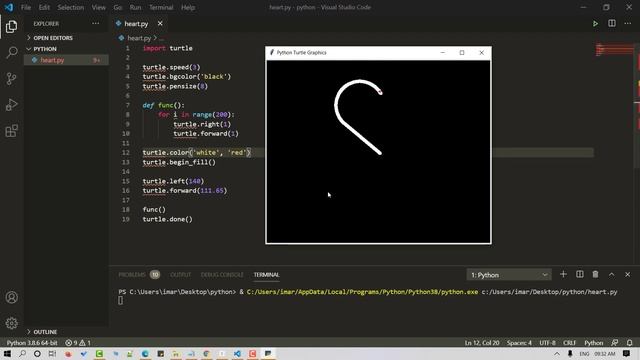Close the terminal panel

(x=627, y=274)
